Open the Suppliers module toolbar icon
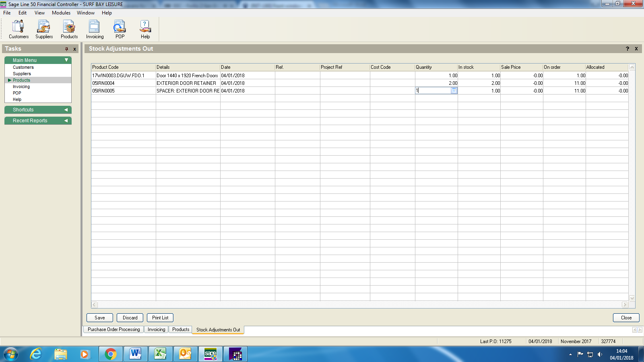644x362 pixels. click(44, 29)
